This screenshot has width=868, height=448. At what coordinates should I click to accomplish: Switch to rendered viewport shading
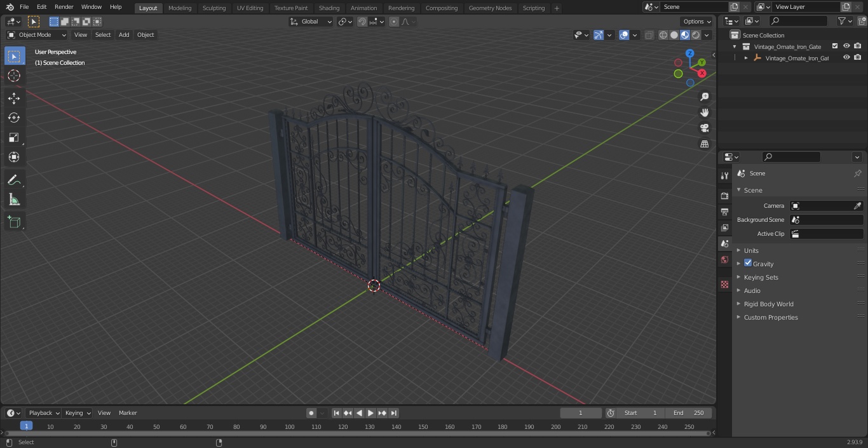[696, 35]
